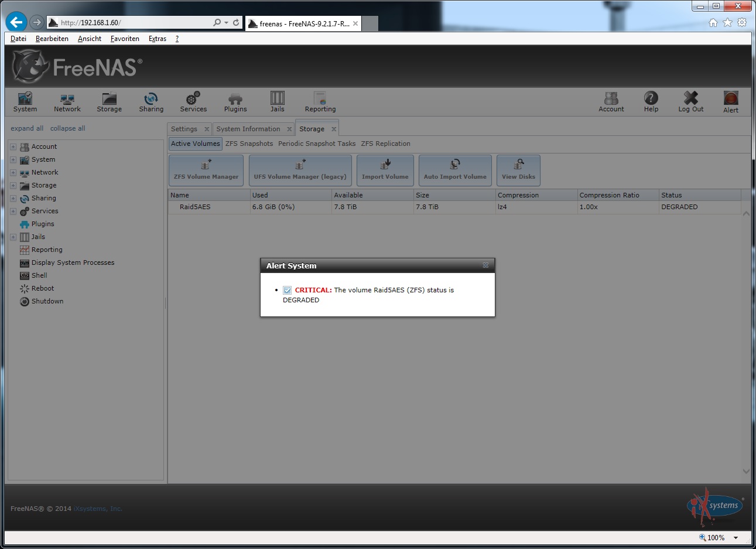This screenshot has height=549, width=756.
Task: Open the Favoriten browser menu
Action: 125,39
